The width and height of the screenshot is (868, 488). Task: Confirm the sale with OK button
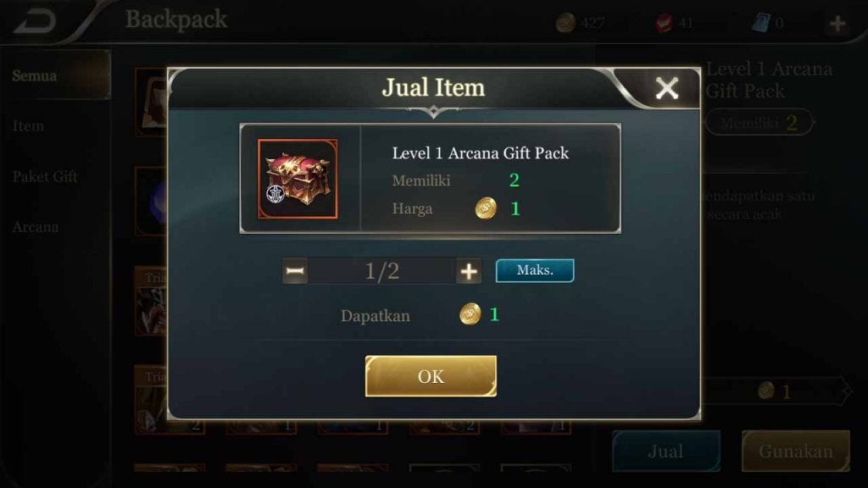(431, 376)
